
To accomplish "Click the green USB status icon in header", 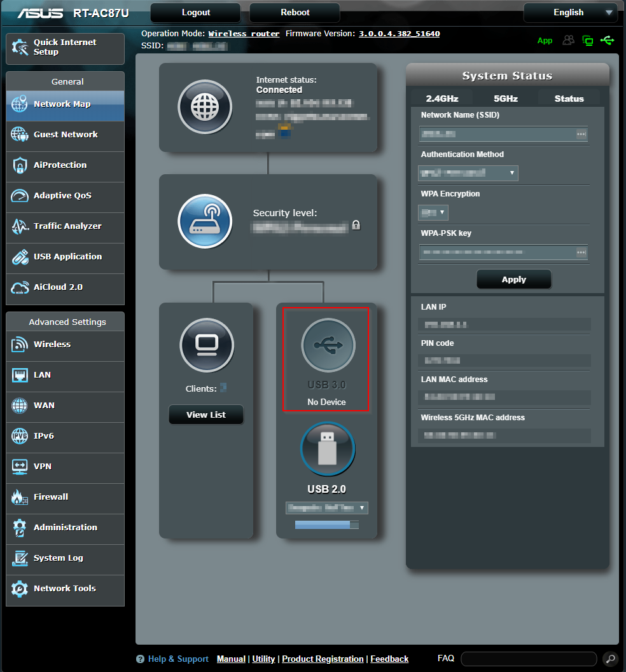I will tap(607, 40).
